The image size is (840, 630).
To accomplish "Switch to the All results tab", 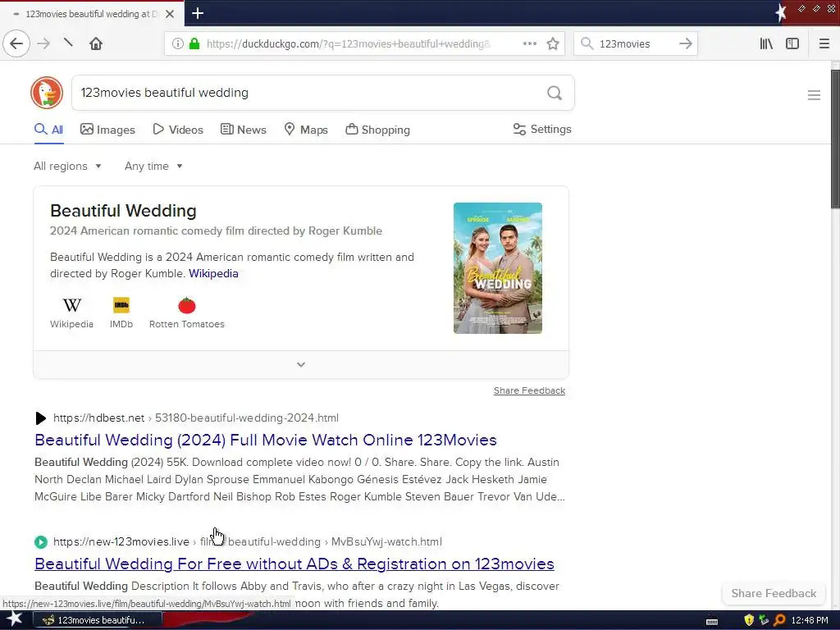I will click(48, 130).
